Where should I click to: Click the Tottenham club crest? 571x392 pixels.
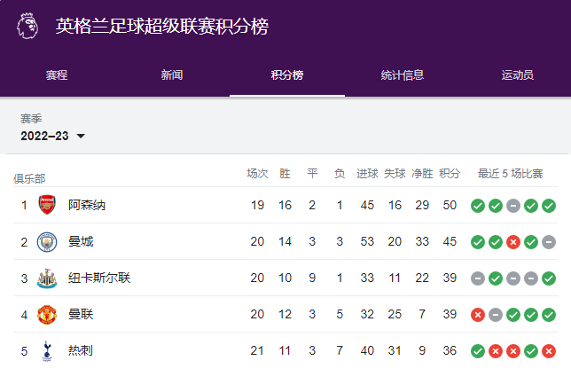(x=46, y=351)
